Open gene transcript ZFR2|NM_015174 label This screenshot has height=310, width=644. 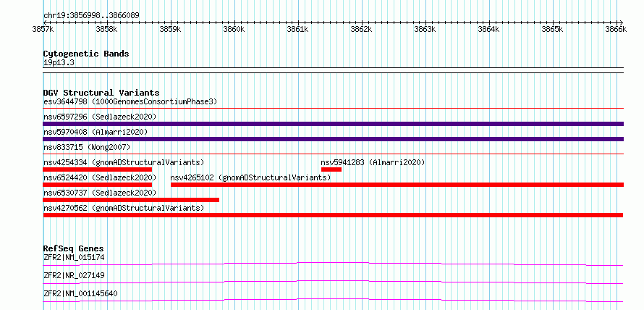74,257
